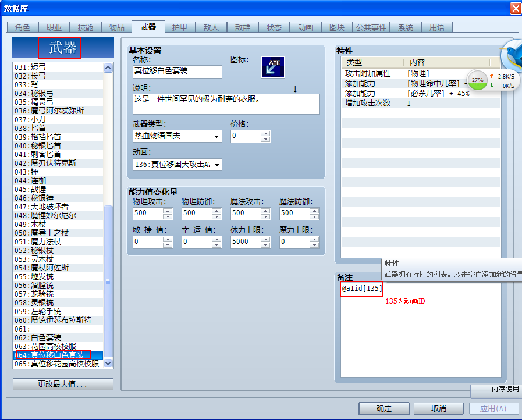The height and width of the screenshot is (420, 522).
Task: Go to the 图块 tab
Action: [x=336, y=27]
